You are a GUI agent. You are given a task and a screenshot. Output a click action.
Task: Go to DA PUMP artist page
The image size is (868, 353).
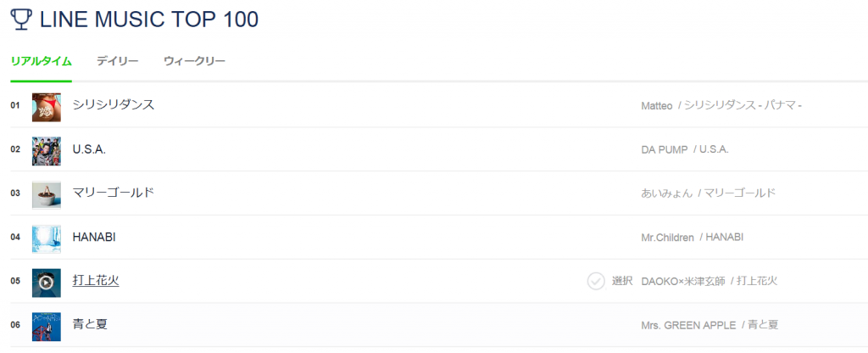(665, 149)
